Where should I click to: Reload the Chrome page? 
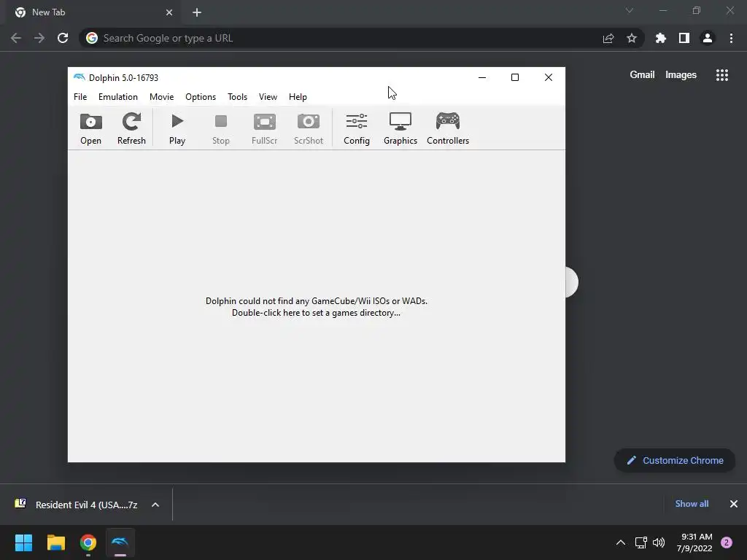pos(63,38)
